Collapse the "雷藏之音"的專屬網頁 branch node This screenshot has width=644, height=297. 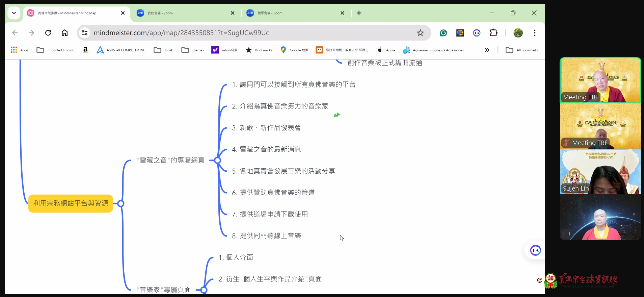[218, 160]
